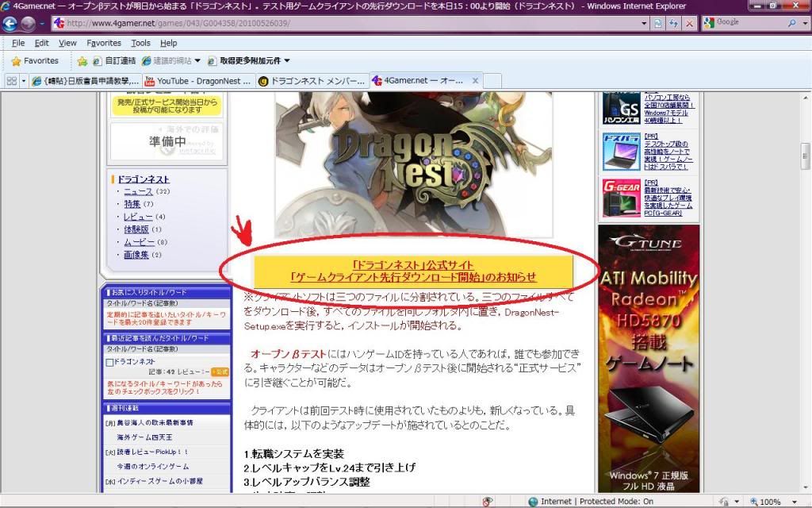The width and height of the screenshot is (812, 508).
Task: Open the 画像集 (2) sidebar link
Action: pos(136,255)
